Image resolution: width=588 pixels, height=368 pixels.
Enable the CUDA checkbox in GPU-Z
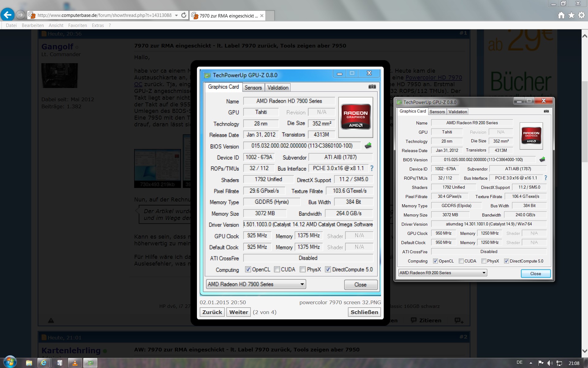(x=461, y=261)
